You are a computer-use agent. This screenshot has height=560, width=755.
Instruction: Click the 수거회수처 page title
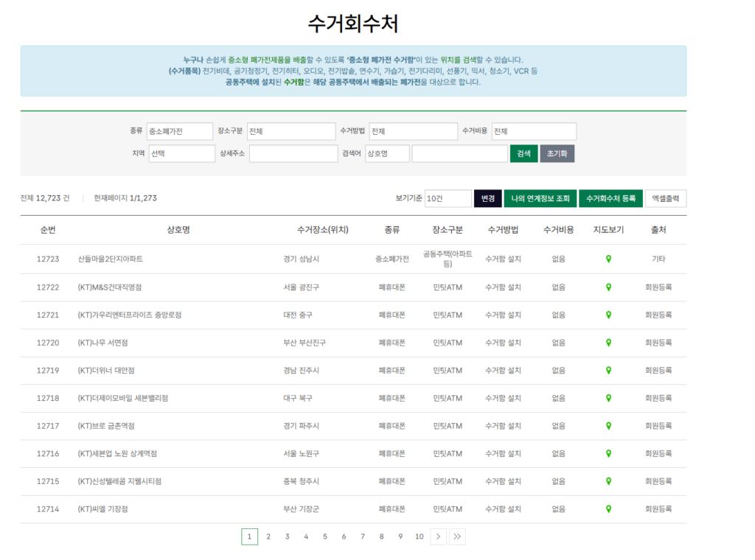pos(353,24)
